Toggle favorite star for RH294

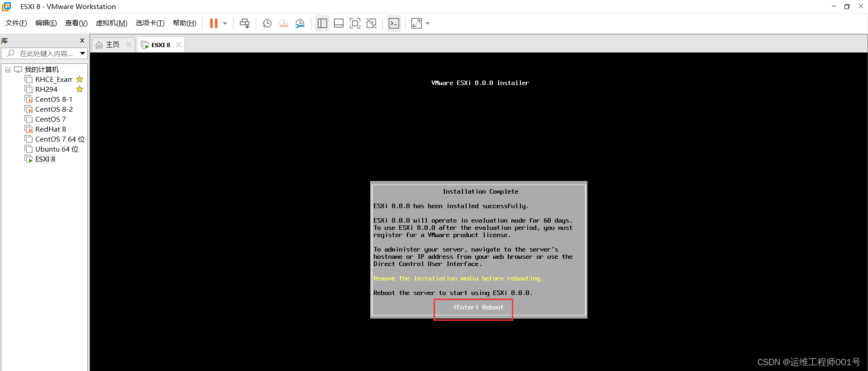point(80,89)
